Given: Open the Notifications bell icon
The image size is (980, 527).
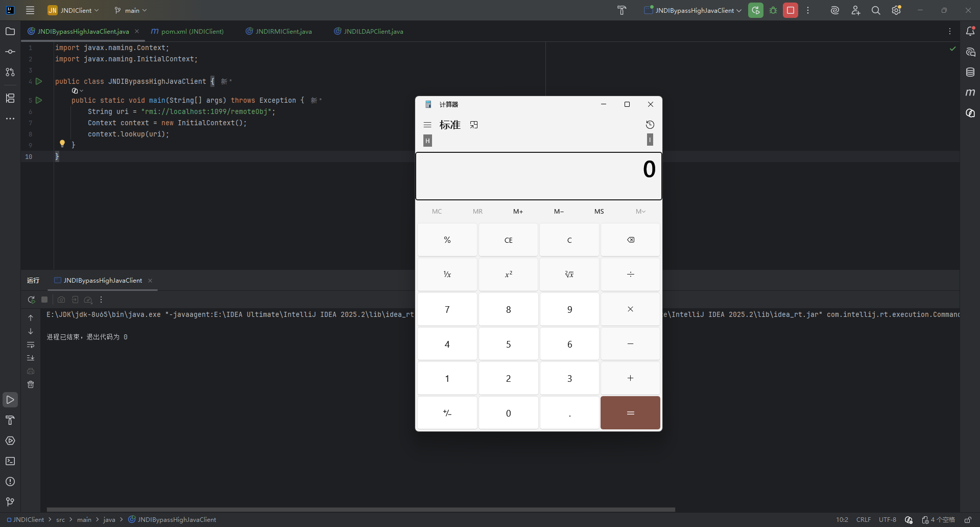Looking at the screenshot, I should tap(970, 31).
